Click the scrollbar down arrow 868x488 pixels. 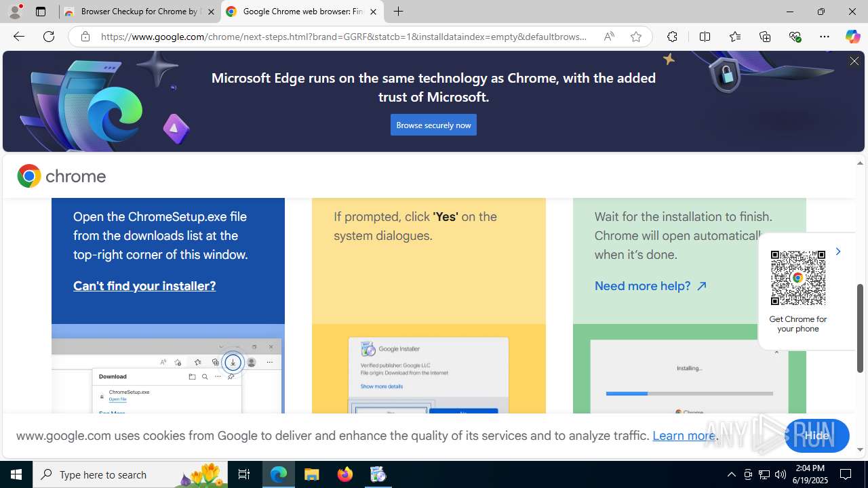[x=860, y=449]
